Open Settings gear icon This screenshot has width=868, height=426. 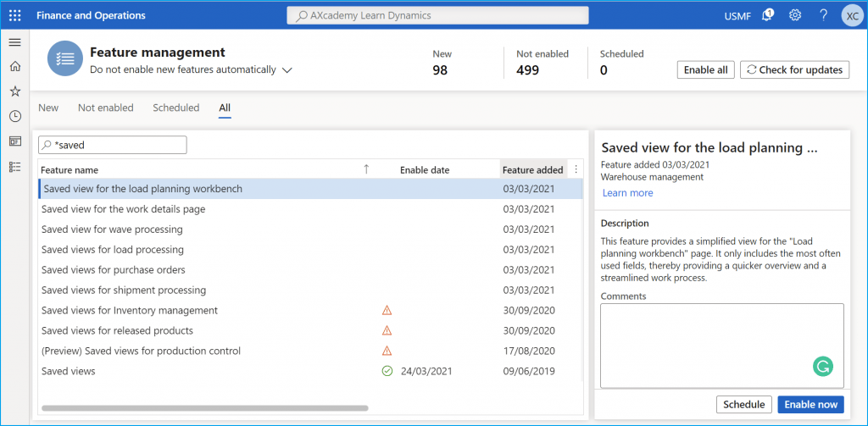point(795,15)
